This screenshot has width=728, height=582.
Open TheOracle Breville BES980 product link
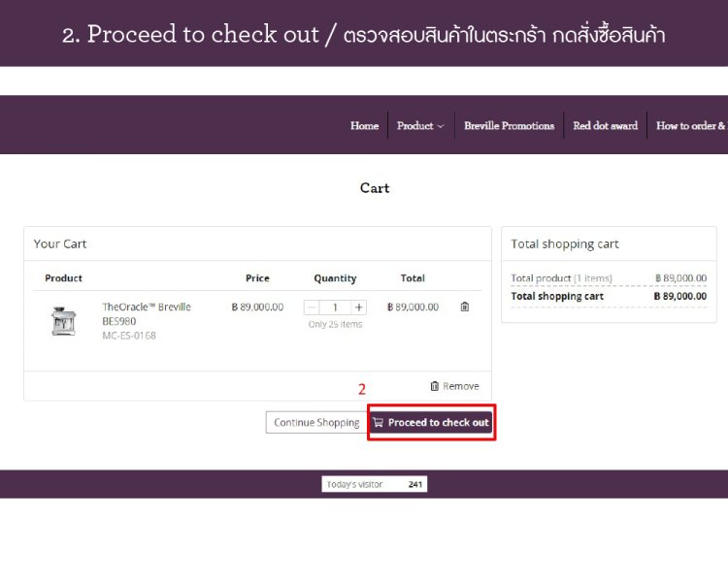pos(146,313)
